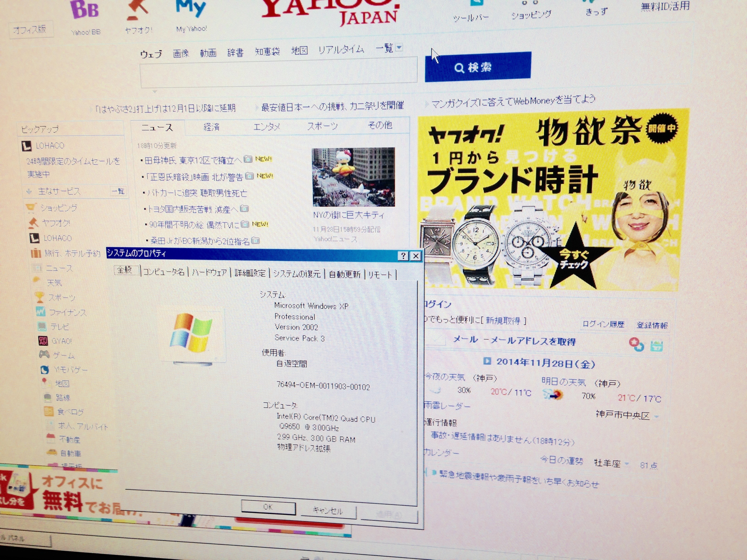Image resolution: width=747 pixels, height=560 pixels.
Task: Open the 知恵袋 search category
Action: click(267, 51)
